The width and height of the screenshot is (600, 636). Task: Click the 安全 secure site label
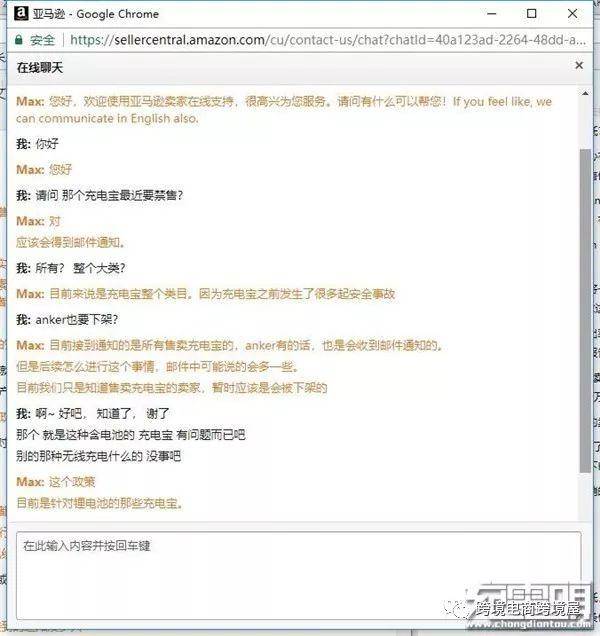(x=42, y=40)
